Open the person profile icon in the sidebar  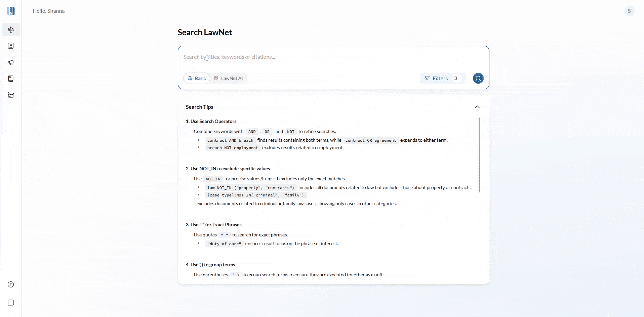pyautogui.click(x=11, y=46)
